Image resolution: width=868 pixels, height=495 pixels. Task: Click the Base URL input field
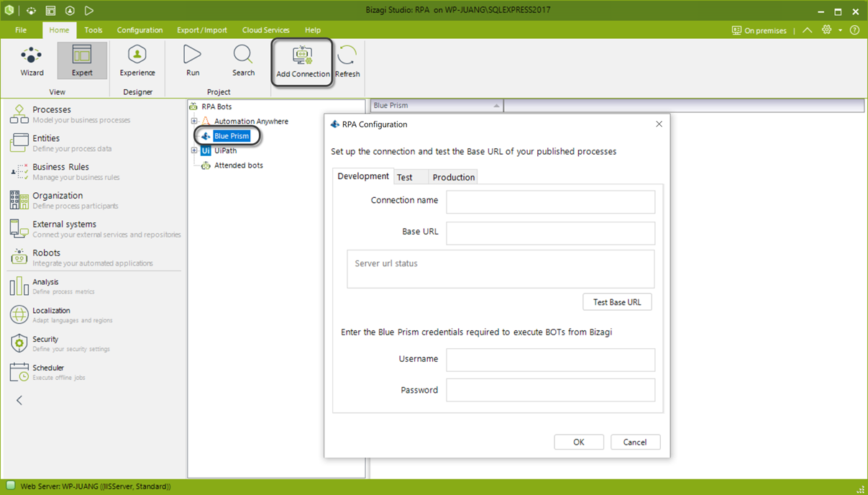click(551, 233)
